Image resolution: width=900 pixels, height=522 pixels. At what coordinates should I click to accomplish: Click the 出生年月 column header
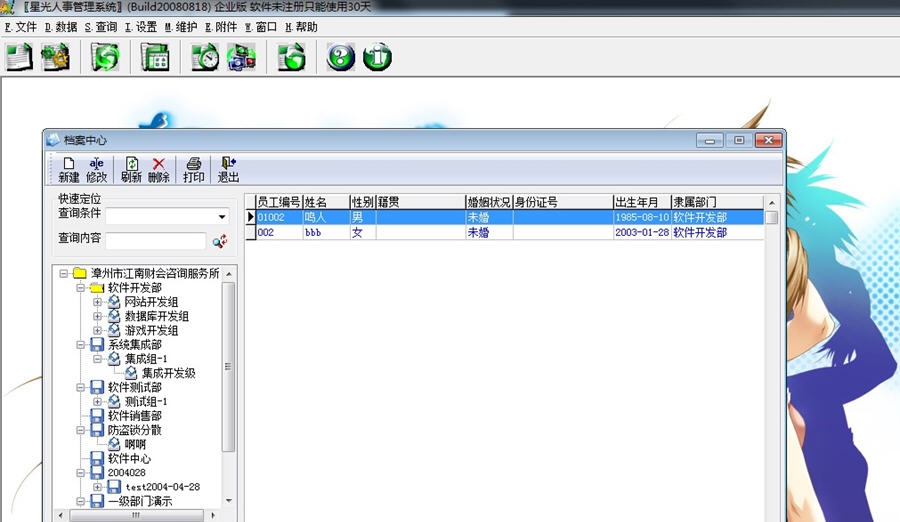[642, 202]
